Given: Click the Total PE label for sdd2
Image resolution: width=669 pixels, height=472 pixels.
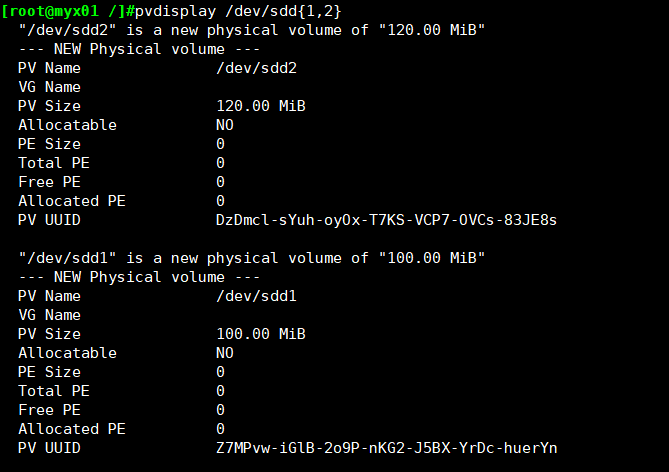Looking at the screenshot, I should tap(54, 163).
